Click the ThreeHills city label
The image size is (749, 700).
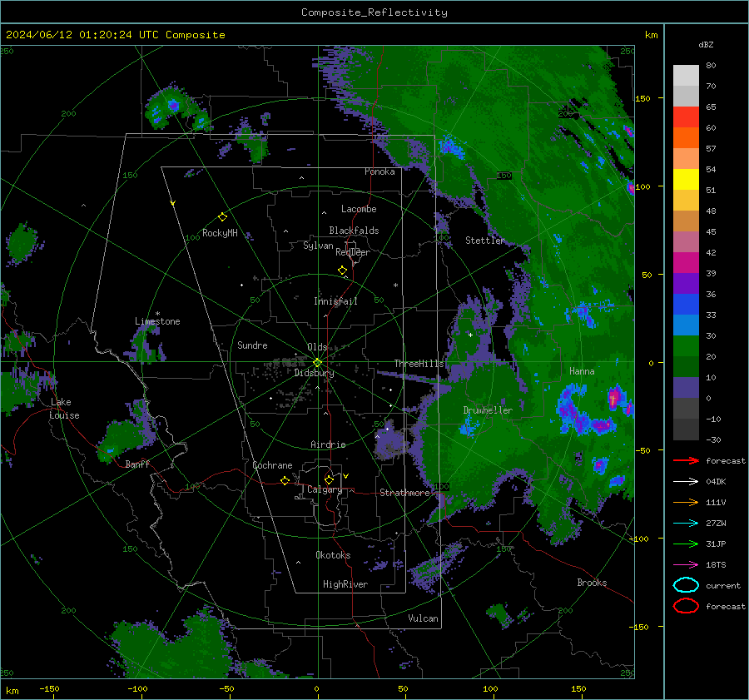419,364
